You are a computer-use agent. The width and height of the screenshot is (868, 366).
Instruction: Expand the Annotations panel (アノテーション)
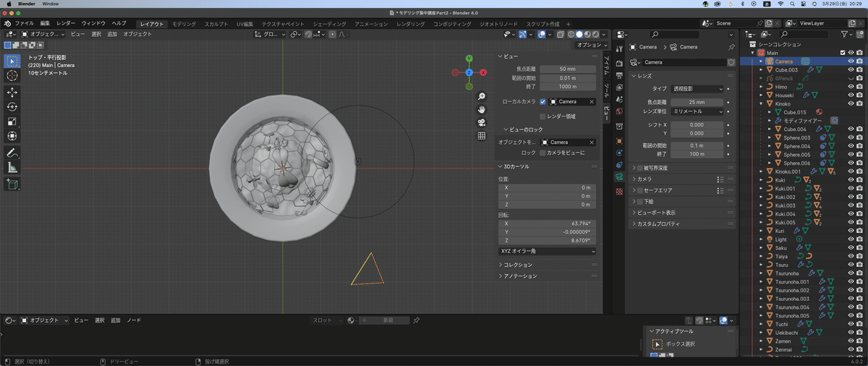[x=521, y=276]
